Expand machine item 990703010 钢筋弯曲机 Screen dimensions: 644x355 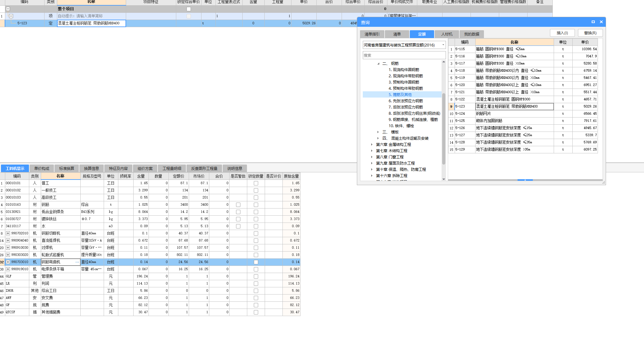[x=8, y=262]
